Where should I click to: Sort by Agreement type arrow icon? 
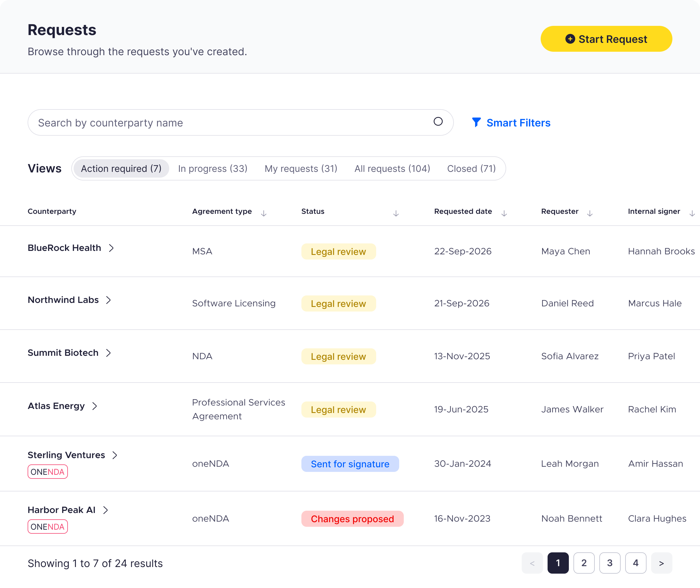pos(263,213)
